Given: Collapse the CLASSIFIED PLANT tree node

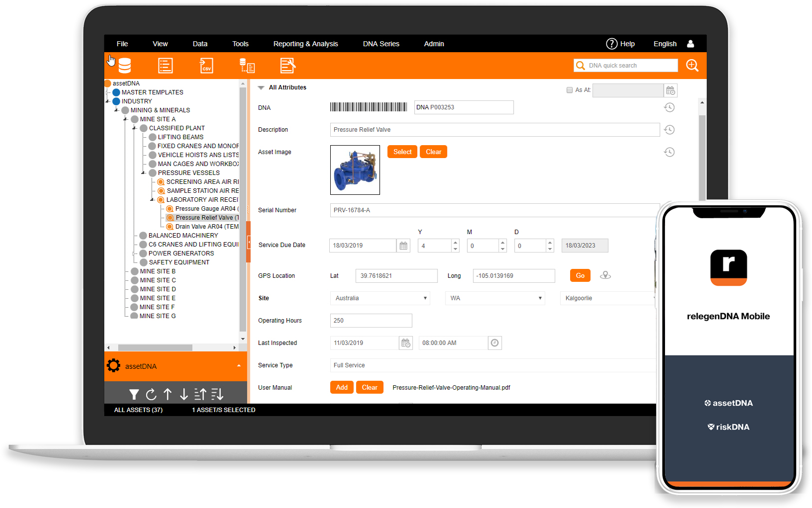Looking at the screenshot, I should pos(134,128).
